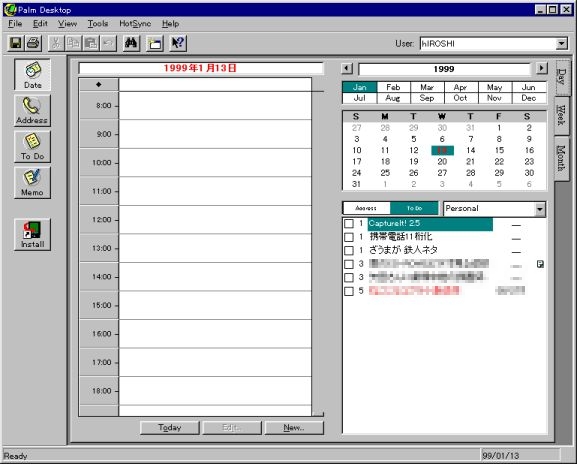Click the new item toolbar icon

155,43
